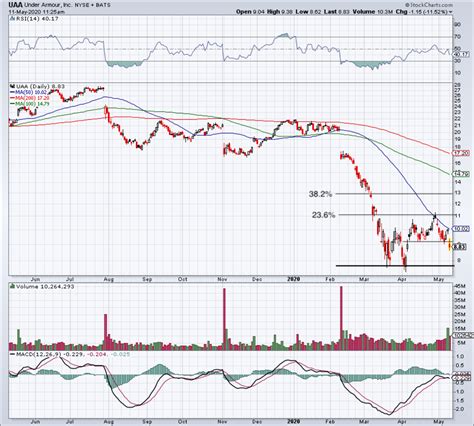Click the 'MA(100) 14.79' legend text
The image size is (474, 426).
click(32, 104)
